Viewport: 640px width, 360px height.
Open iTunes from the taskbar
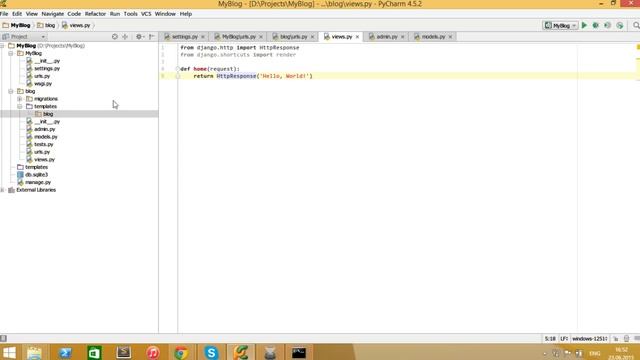(x=153, y=353)
